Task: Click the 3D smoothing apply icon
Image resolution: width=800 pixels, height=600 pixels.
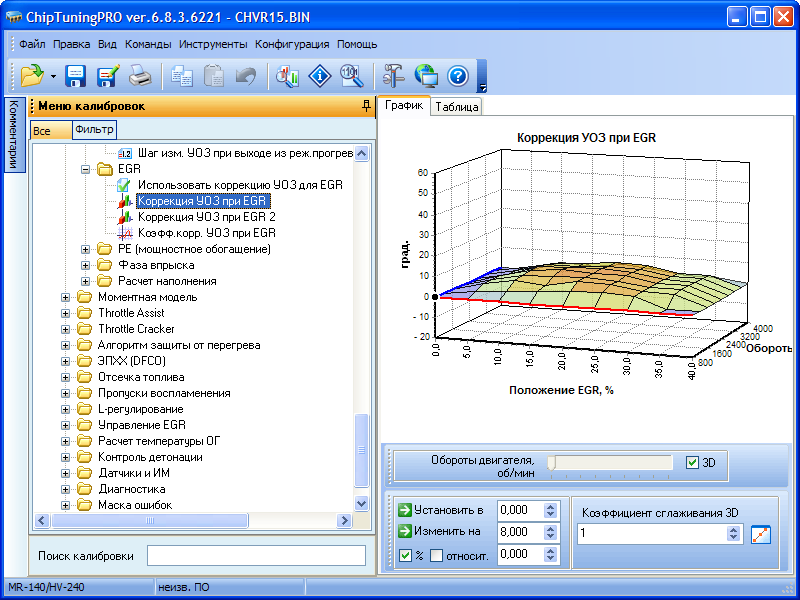Action: (761, 534)
